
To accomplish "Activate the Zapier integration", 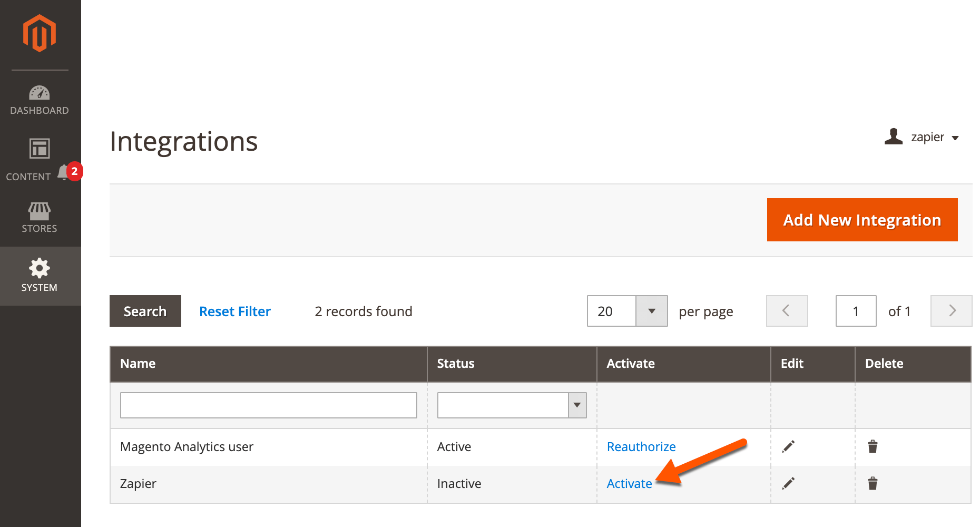I will (x=629, y=483).
